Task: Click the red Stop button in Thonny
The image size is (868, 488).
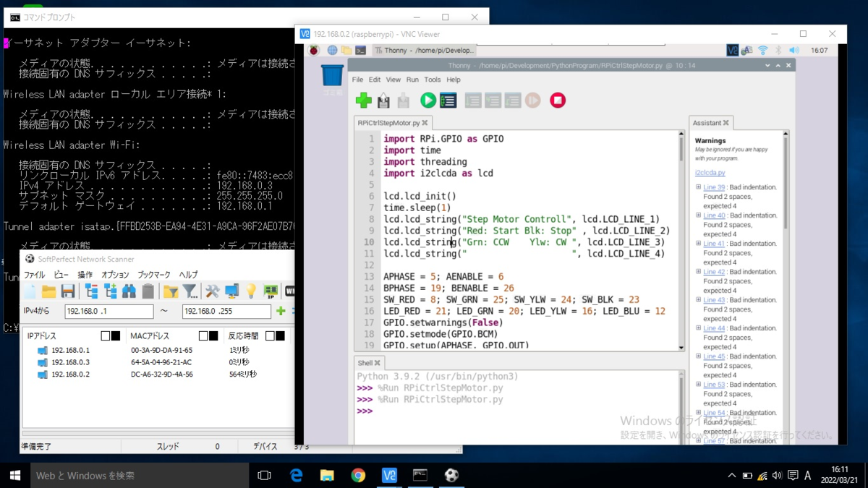Action: 558,100
